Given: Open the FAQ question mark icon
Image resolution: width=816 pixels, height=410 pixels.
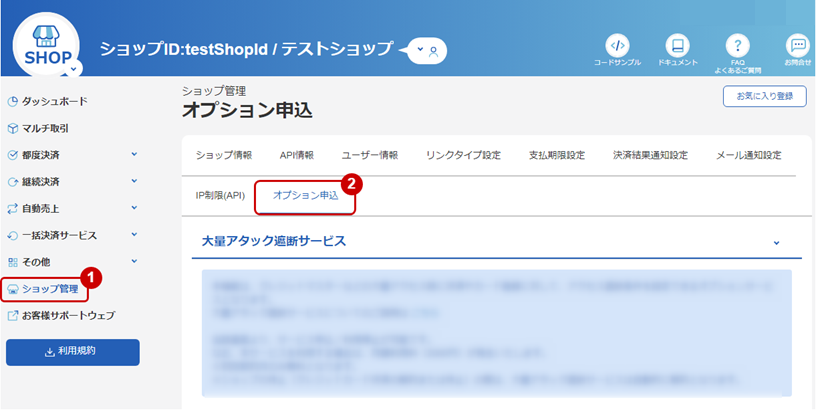Looking at the screenshot, I should [x=737, y=46].
